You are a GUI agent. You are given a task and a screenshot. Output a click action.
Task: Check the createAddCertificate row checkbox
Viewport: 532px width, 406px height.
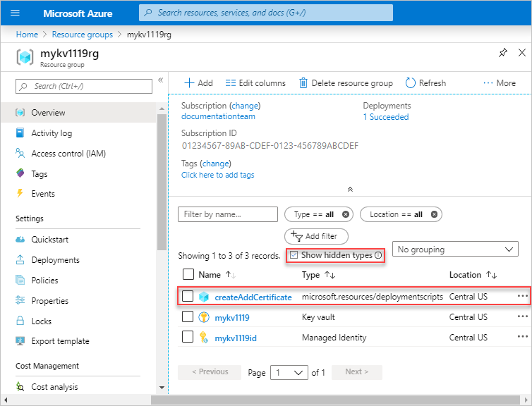coord(188,297)
